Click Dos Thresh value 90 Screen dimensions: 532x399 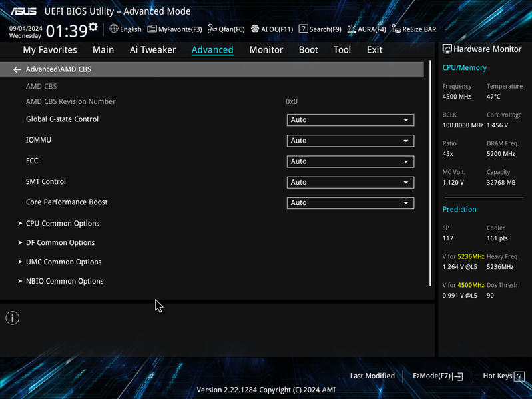(x=490, y=296)
